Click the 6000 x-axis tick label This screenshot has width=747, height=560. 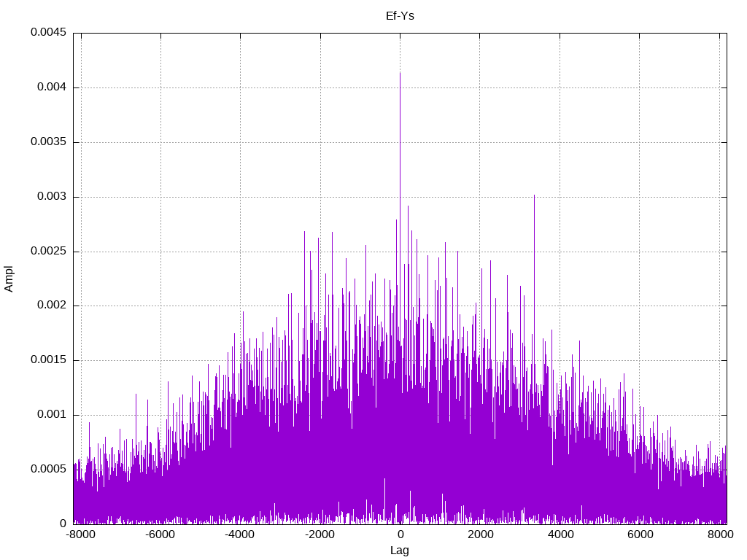click(x=640, y=534)
